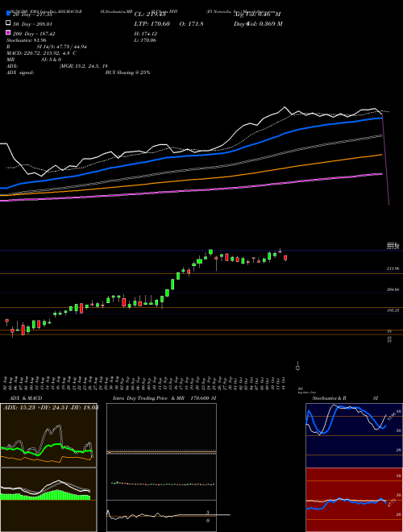Open the ADX indicator chart panel

click(x=48, y=435)
